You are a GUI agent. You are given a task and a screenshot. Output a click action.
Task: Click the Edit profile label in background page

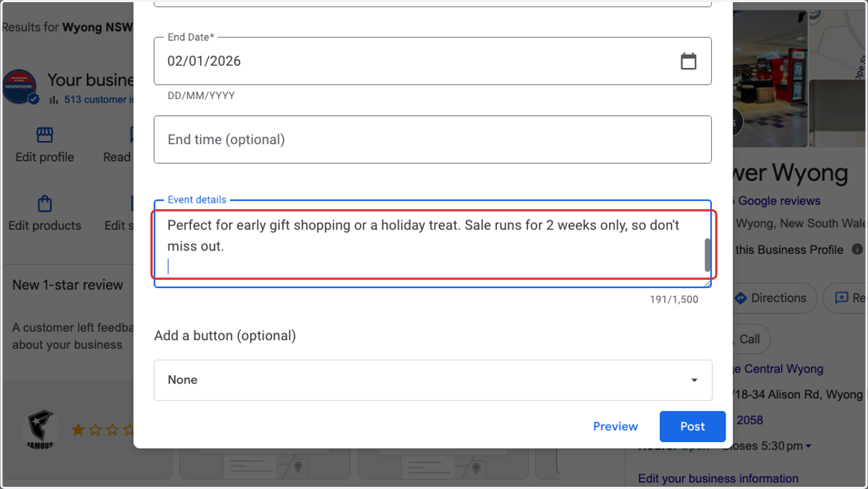(x=45, y=157)
